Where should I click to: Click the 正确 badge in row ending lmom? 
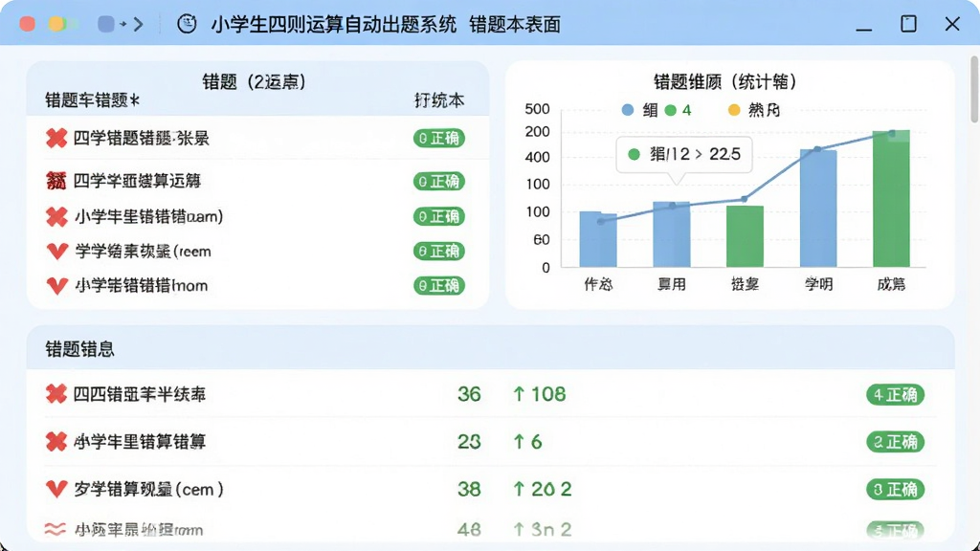coord(438,285)
